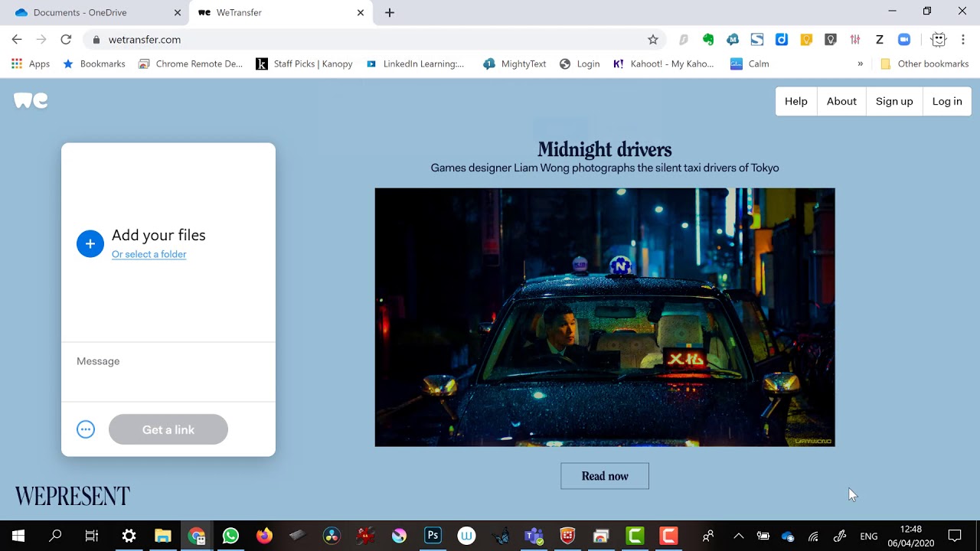
Task: Click the Message text field
Action: (168, 372)
